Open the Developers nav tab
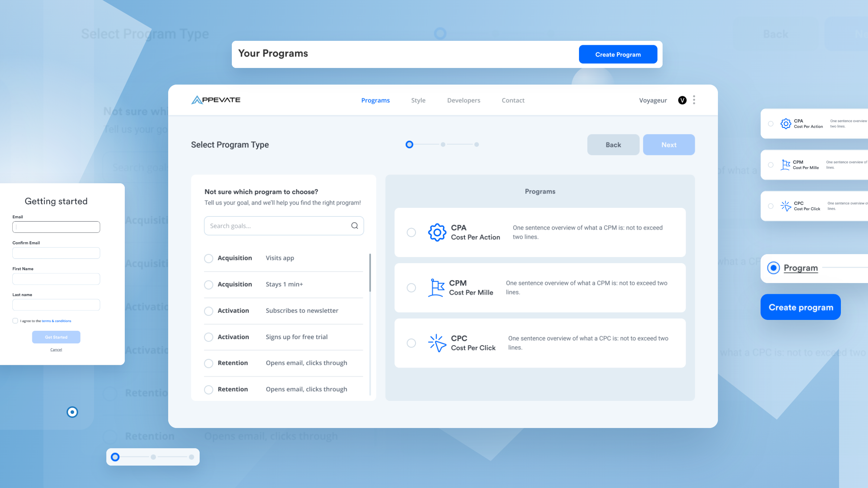Image resolution: width=868 pixels, height=488 pixels. pyautogui.click(x=464, y=100)
